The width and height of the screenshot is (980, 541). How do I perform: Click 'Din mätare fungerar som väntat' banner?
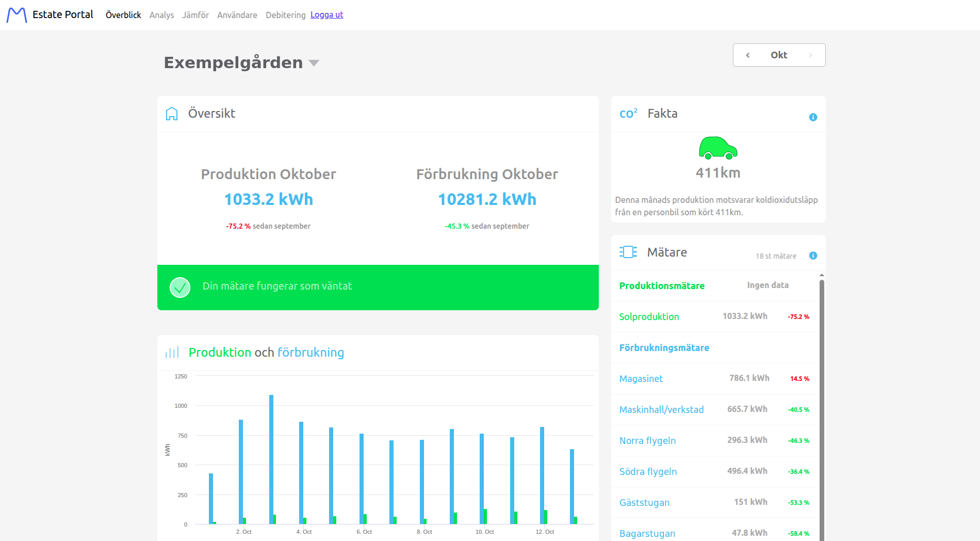pos(378,288)
